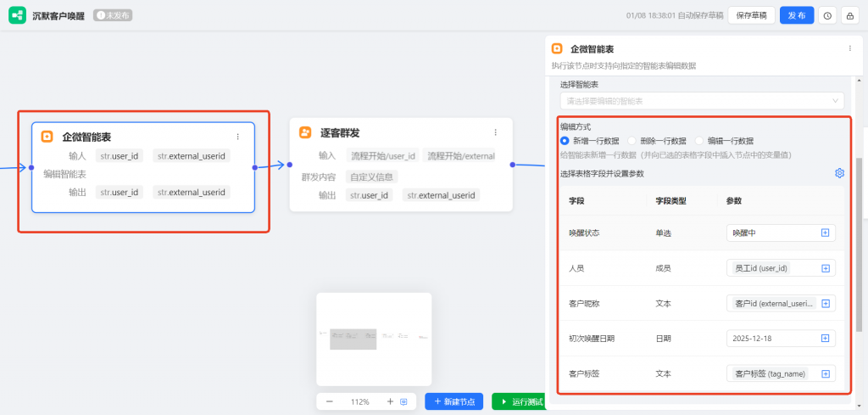Screen dimensions: 868x415
Task: Click the 客户标签 (tag_name) parameter tag
Action: tap(770, 373)
